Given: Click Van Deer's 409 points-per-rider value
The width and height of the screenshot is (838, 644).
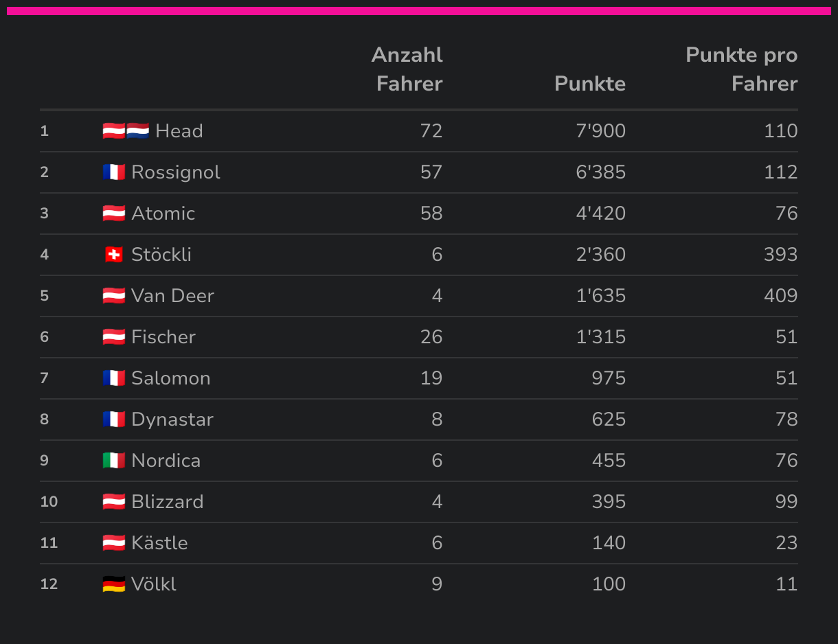Looking at the screenshot, I should pos(780,296).
